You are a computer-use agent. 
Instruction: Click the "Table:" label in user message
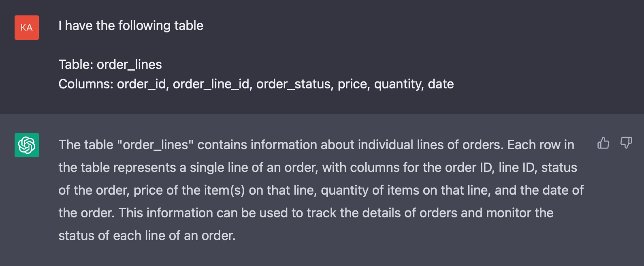click(76, 64)
